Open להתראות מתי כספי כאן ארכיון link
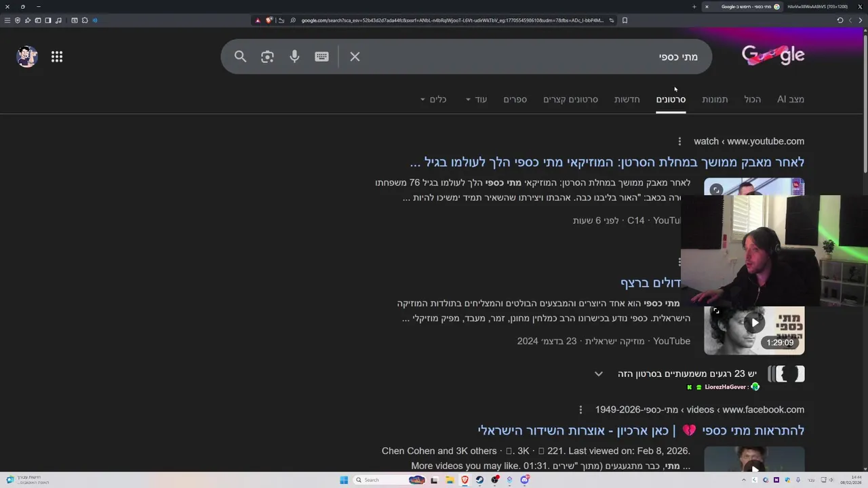The image size is (868, 488). coord(641,430)
